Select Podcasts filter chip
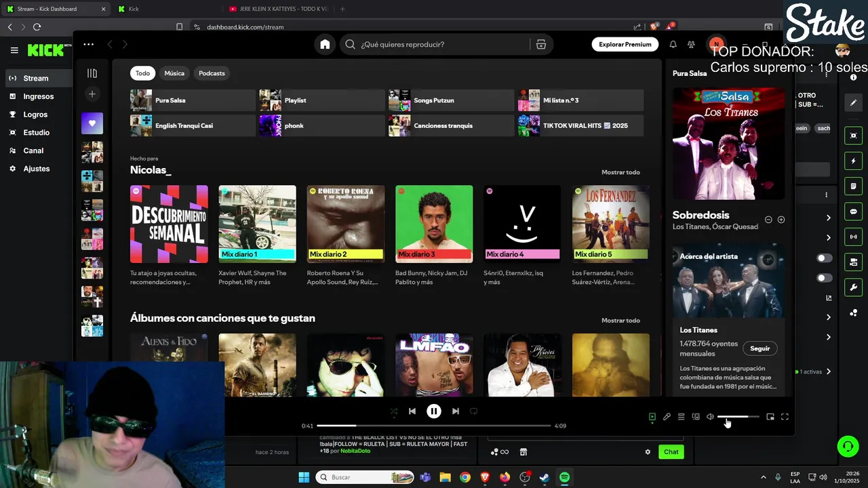The height and width of the screenshot is (488, 868). [212, 73]
